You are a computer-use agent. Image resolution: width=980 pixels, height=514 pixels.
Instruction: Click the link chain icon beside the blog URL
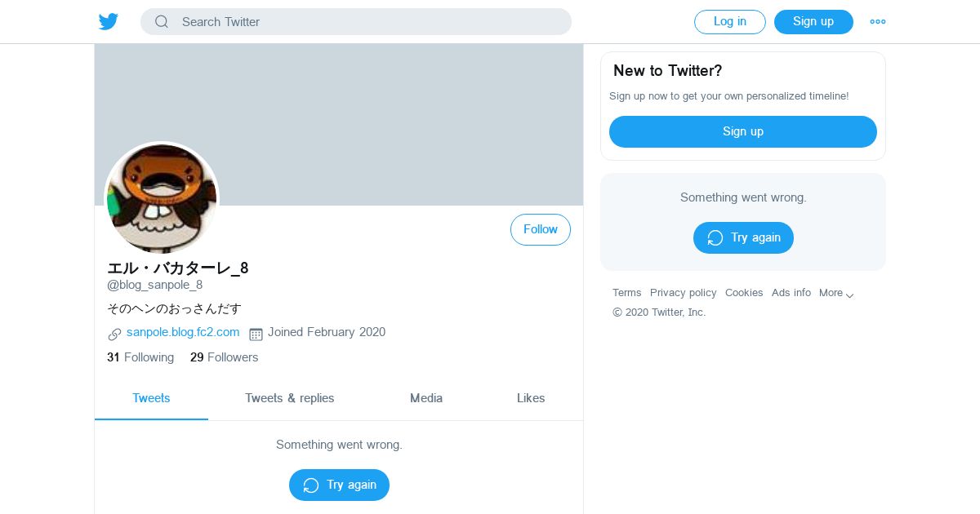coord(114,334)
